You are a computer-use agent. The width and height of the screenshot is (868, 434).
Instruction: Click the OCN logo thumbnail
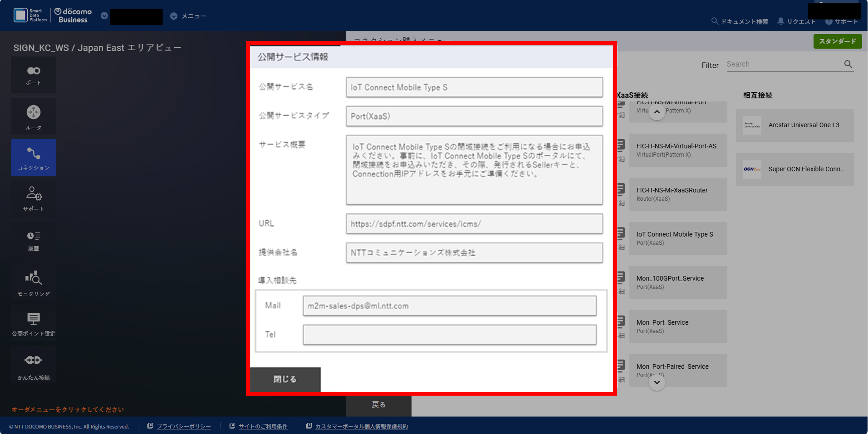pos(752,169)
